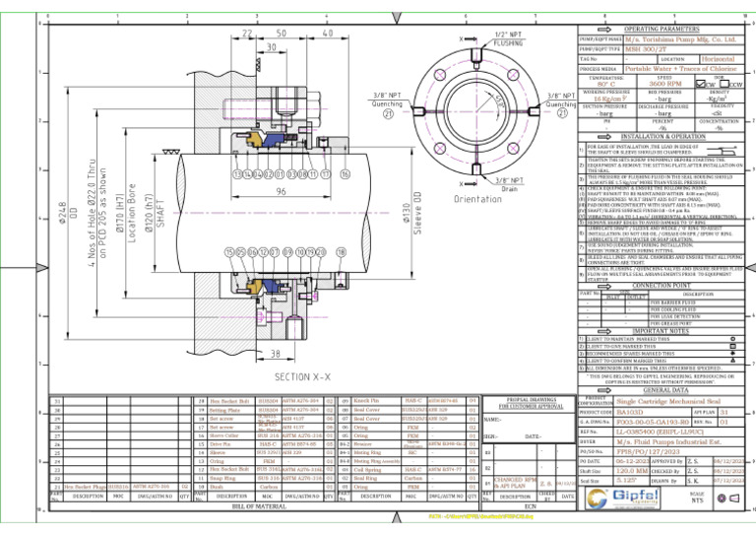Click the chamfer illustration in installation note 1
Viewport: 756px width, 535px height.
point(722,150)
